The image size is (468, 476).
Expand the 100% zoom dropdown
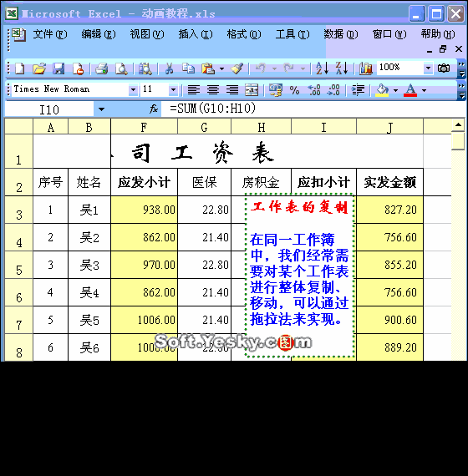(x=428, y=68)
